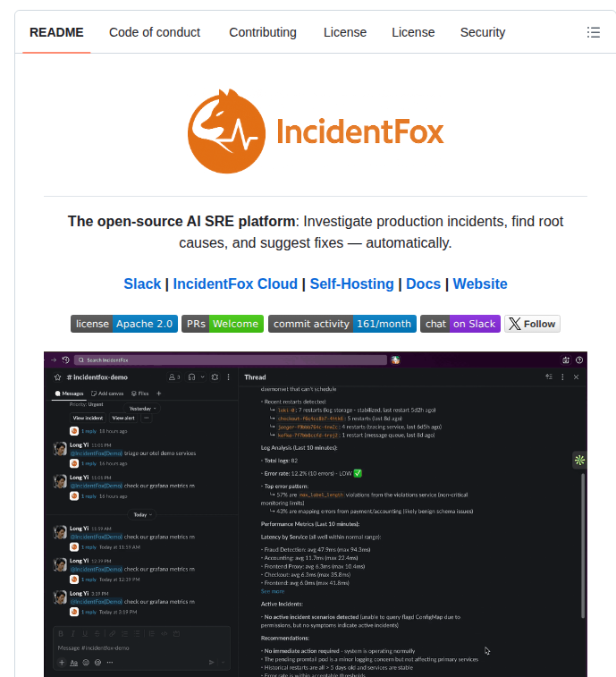This screenshot has width=616, height=677.
Task: Open the send options chevron in composer
Action: click(224, 663)
